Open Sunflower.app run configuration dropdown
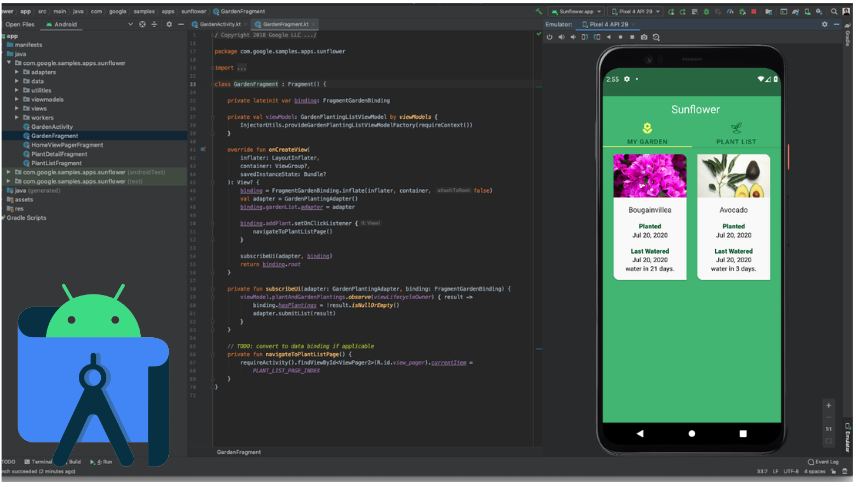Viewport: 858px width, 487px height. tap(576, 11)
